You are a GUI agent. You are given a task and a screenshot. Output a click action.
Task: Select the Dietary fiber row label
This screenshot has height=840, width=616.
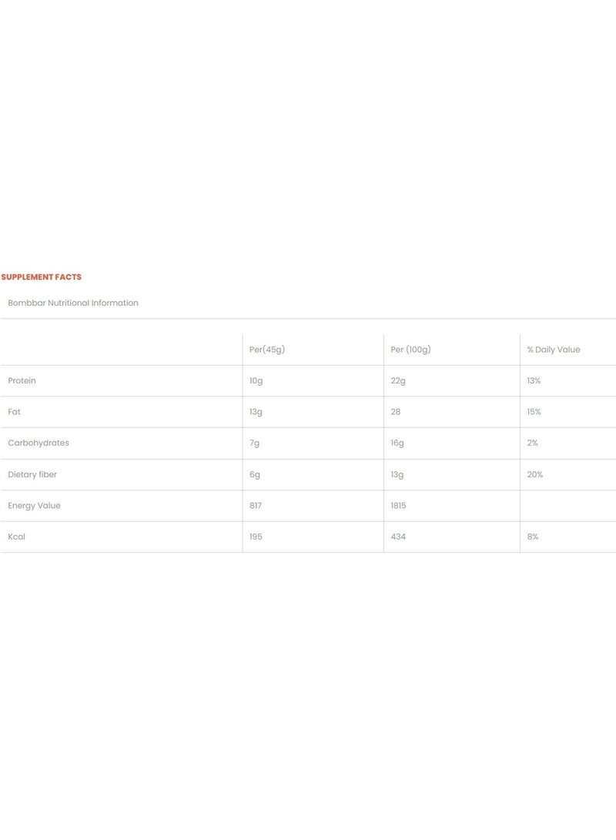pos(32,475)
